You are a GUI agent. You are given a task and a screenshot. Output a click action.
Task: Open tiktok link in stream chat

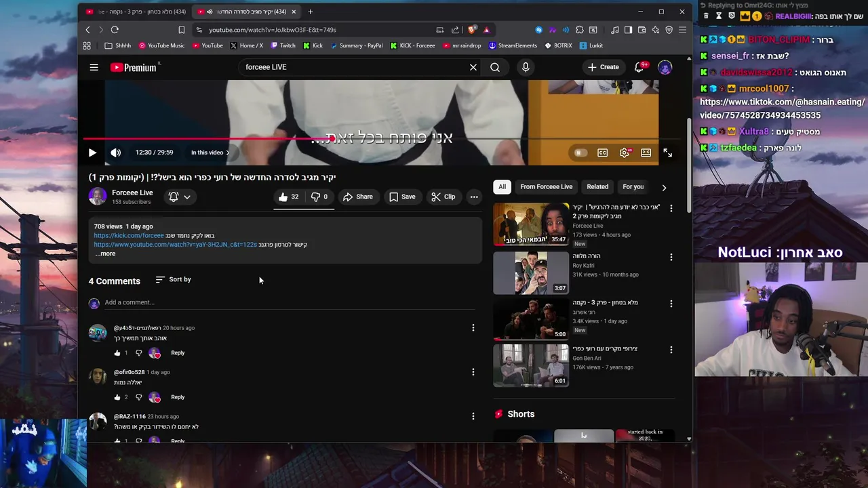tap(782, 108)
